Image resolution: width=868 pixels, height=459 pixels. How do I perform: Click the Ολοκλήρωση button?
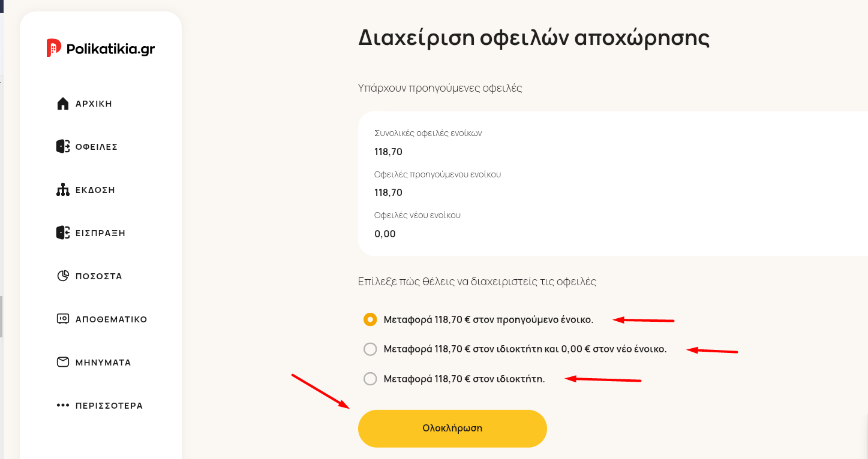click(x=452, y=428)
